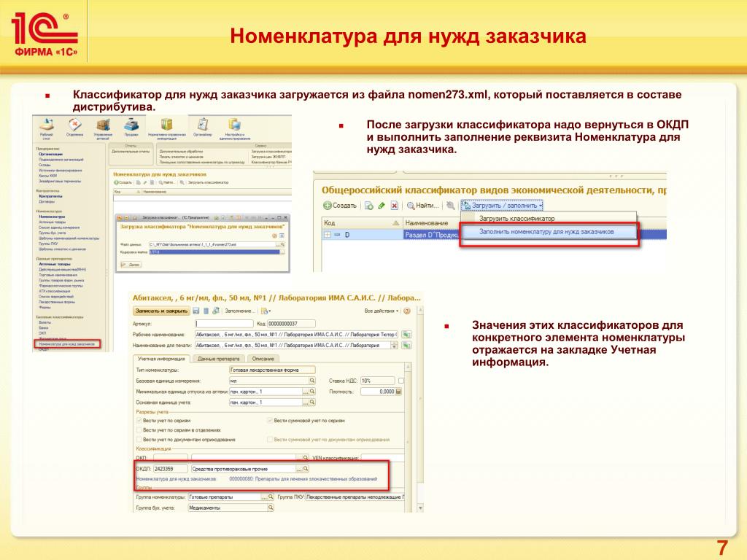Click green icon beside Наименование для печати field
The height and width of the screenshot is (560, 747).
(406, 345)
